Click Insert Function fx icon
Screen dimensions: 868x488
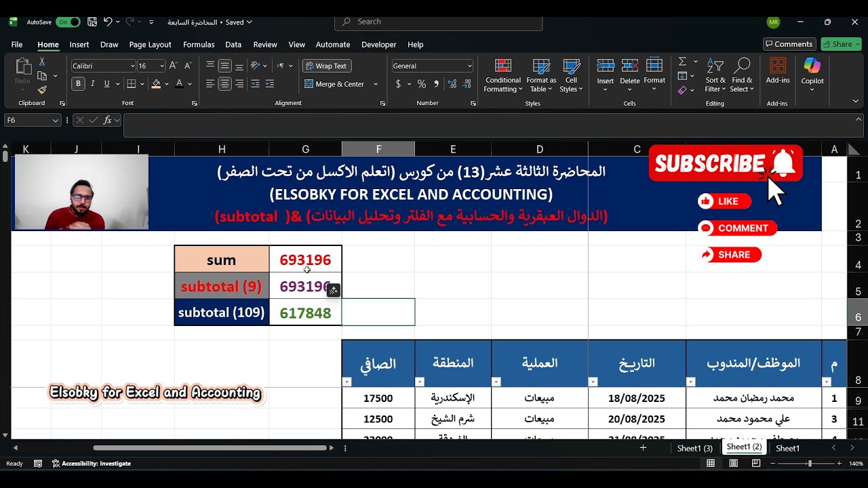[107, 120]
